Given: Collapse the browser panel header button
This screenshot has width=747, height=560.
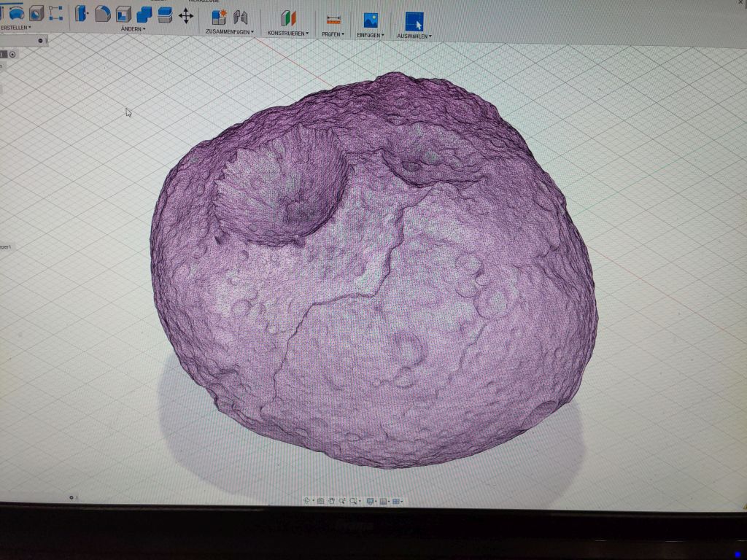Looking at the screenshot, I should [41, 41].
